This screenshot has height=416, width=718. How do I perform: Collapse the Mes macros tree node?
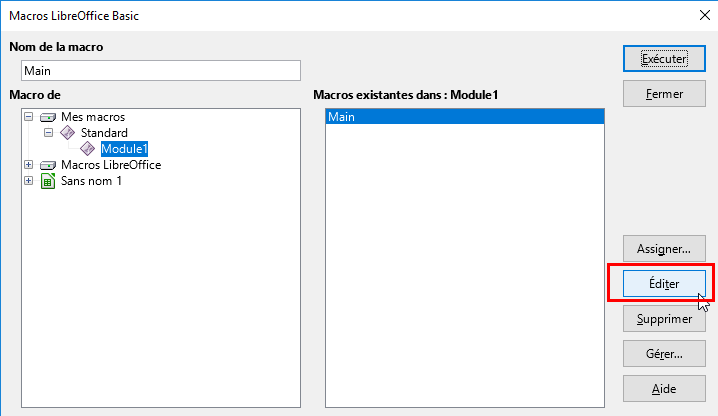click(28, 117)
